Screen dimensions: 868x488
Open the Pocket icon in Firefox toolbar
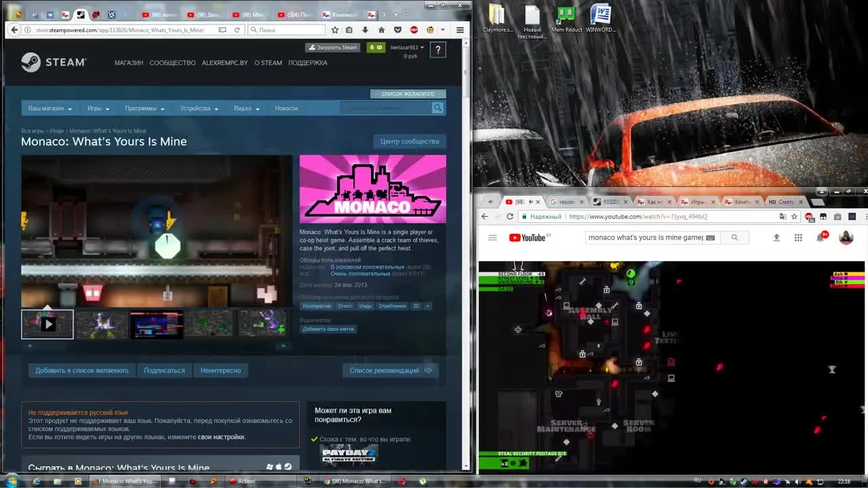click(x=397, y=30)
